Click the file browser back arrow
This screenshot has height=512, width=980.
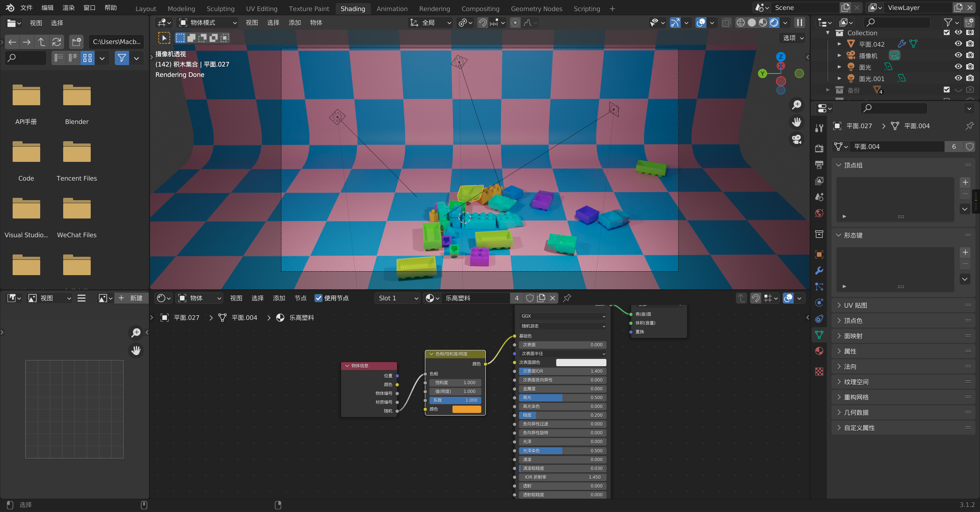(12, 42)
